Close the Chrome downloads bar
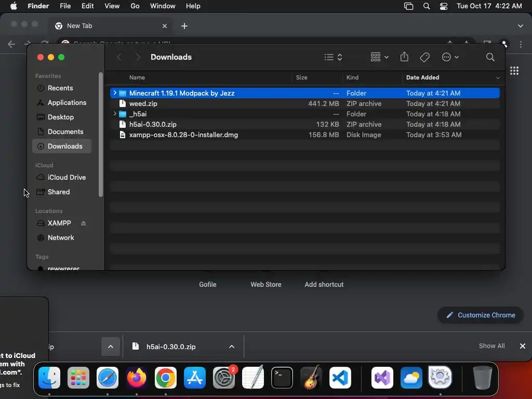The width and height of the screenshot is (532, 399). pos(523,345)
